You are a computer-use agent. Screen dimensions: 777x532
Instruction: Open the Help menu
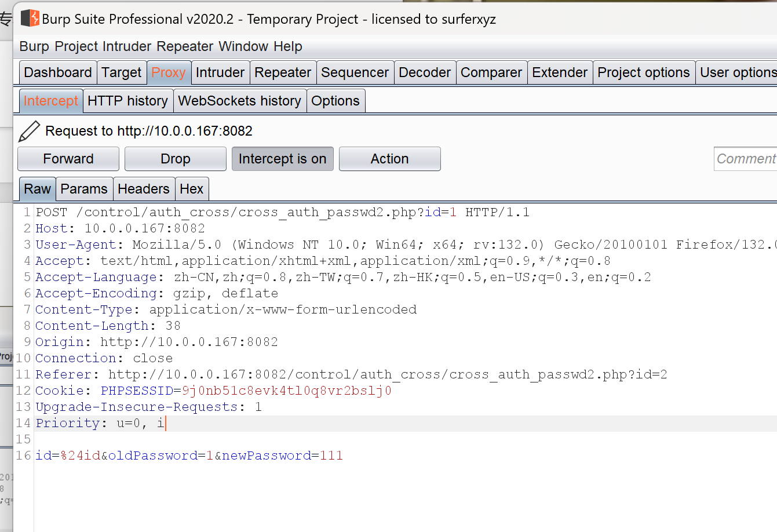(288, 46)
